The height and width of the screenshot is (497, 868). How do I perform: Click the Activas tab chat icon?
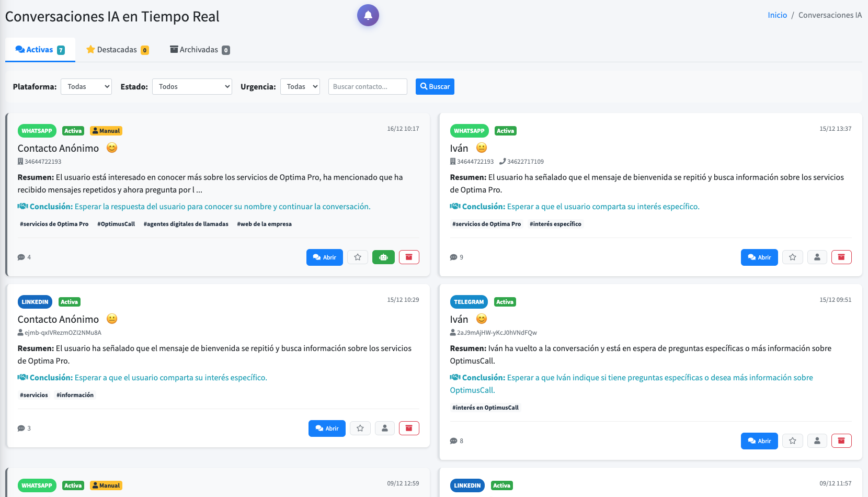point(19,49)
